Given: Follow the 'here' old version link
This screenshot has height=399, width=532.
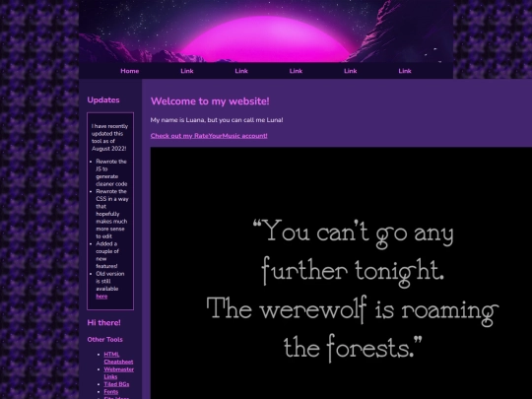Looking at the screenshot, I should point(101,297).
